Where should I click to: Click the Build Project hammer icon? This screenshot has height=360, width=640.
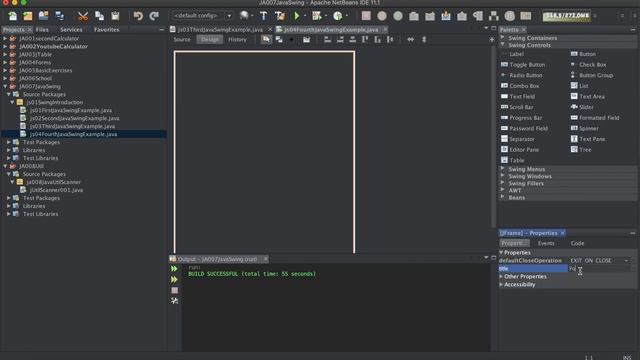point(263,16)
